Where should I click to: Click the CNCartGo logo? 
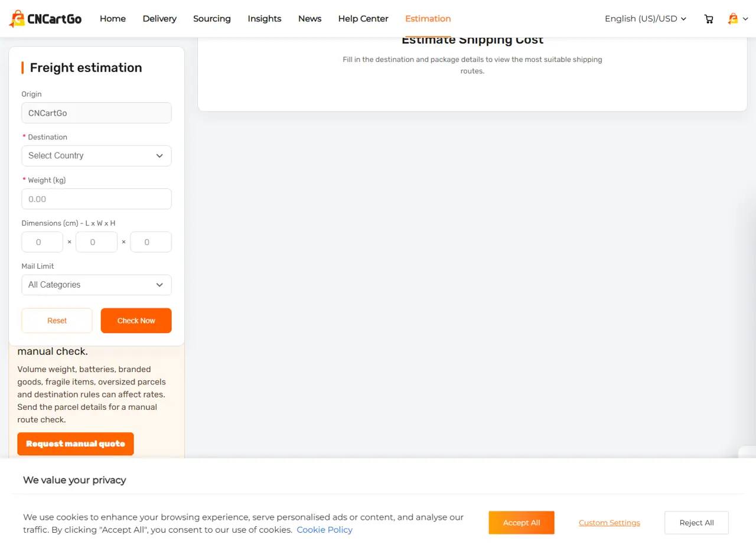point(45,19)
